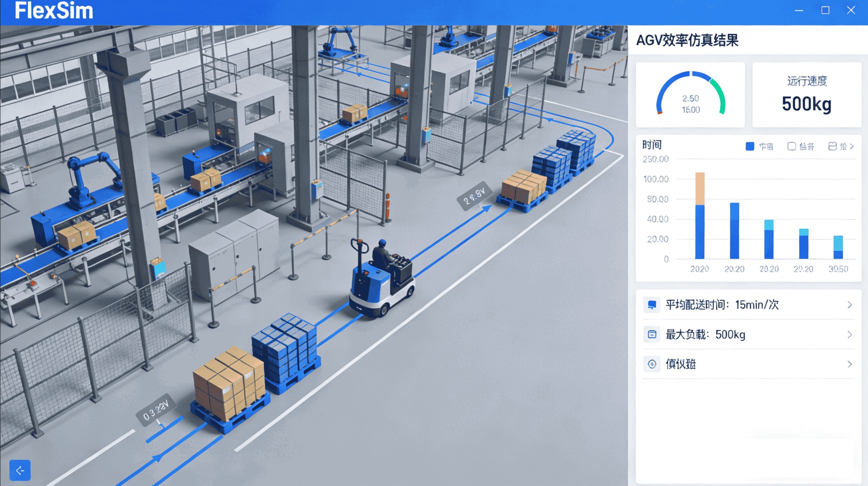Enable the empty second legend checkbox
This screenshot has width=868, height=486.
coord(792,146)
